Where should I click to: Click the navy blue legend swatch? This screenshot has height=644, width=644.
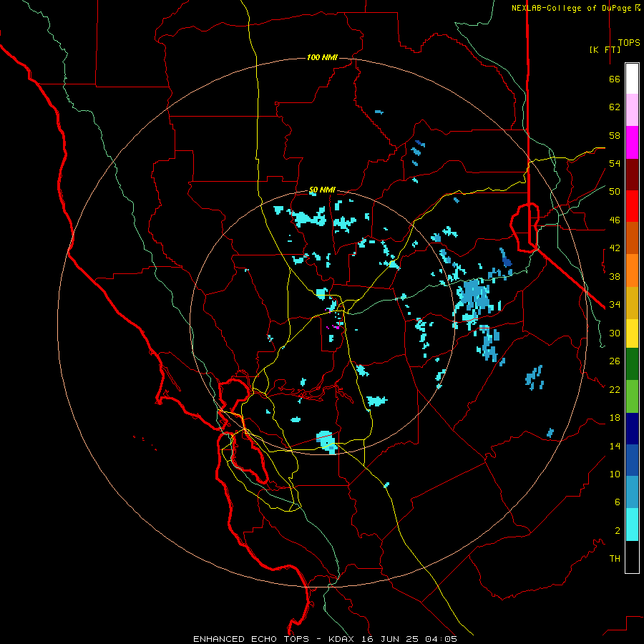pos(632,429)
